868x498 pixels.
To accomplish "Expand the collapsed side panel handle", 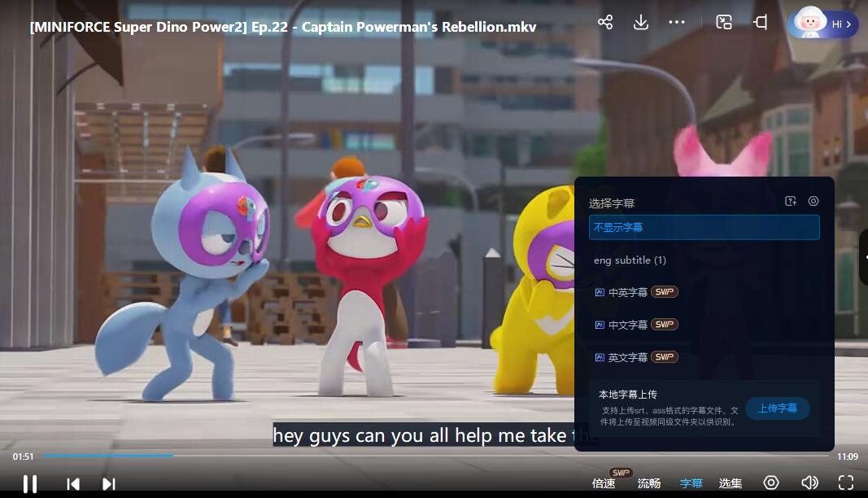I will coord(864,257).
